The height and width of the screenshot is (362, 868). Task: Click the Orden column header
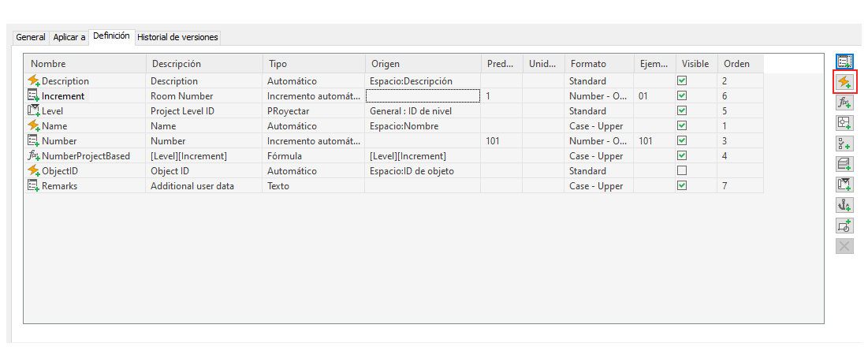pyautogui.click(x=739, y=64)
